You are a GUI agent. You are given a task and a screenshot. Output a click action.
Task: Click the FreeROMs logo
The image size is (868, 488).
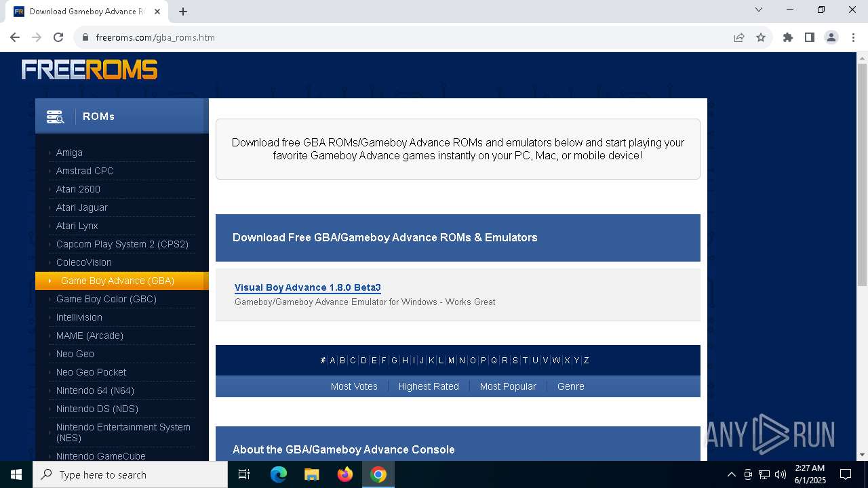(x=90, y=69)
